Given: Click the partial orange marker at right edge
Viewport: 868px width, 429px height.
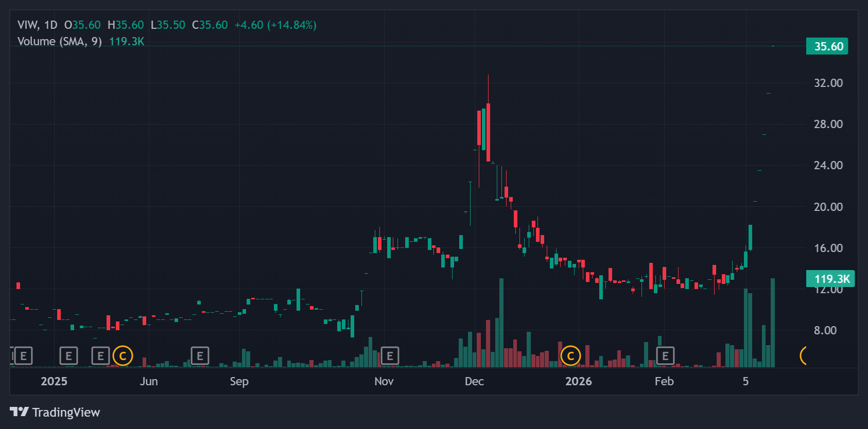Looking at the screenshot, I should (x=804, y=355).
